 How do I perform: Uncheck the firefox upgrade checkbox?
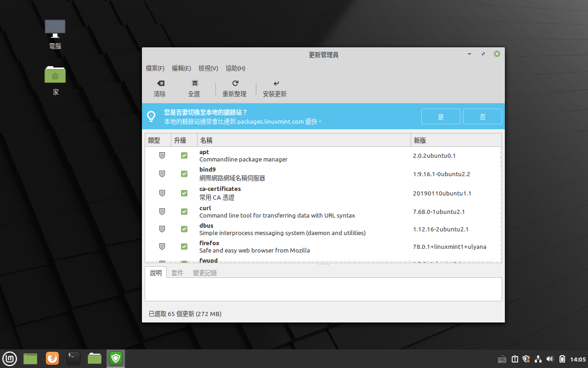click(184, 247)
